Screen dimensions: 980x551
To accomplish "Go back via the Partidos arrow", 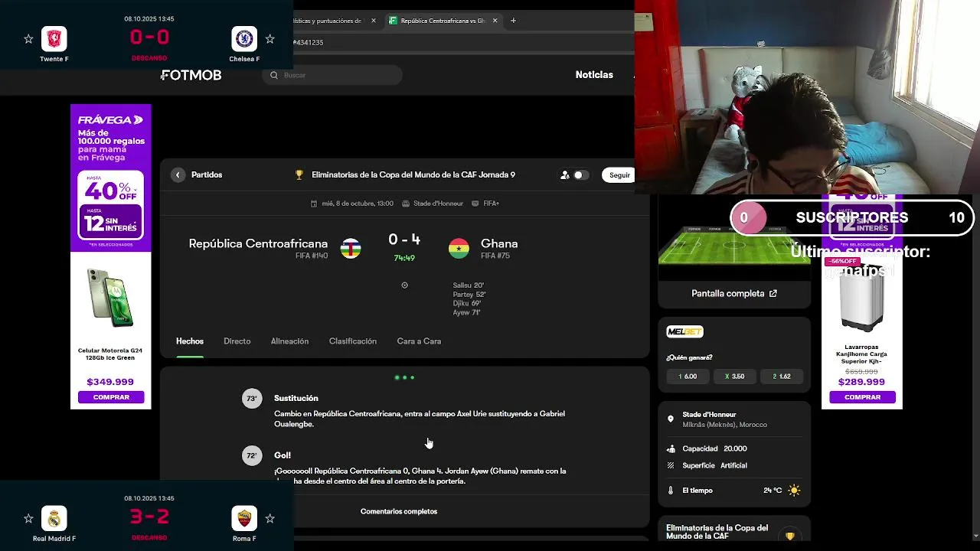I will point(178,175).
